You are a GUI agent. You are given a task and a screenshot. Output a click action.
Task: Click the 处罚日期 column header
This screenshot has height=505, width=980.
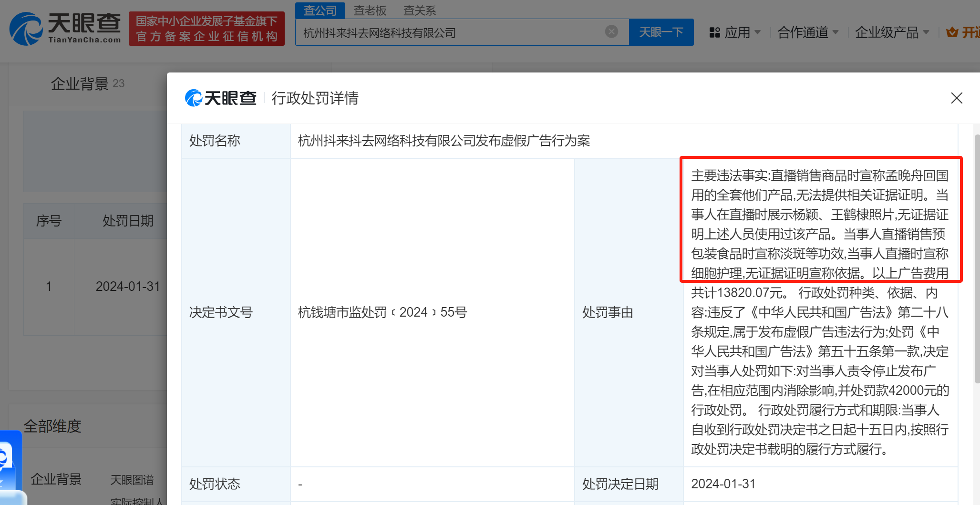coord(128,221)
